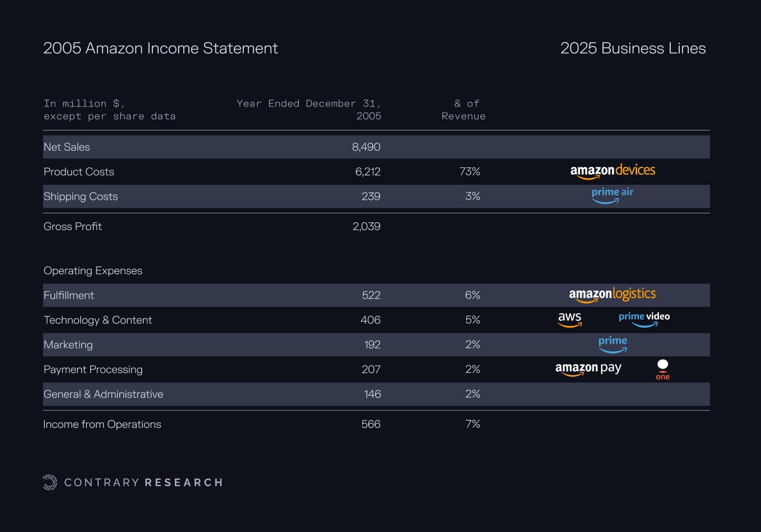This screenshot has width=761, height=532.
Task: Click the AWS logo
Action: [x=570, y=319]
